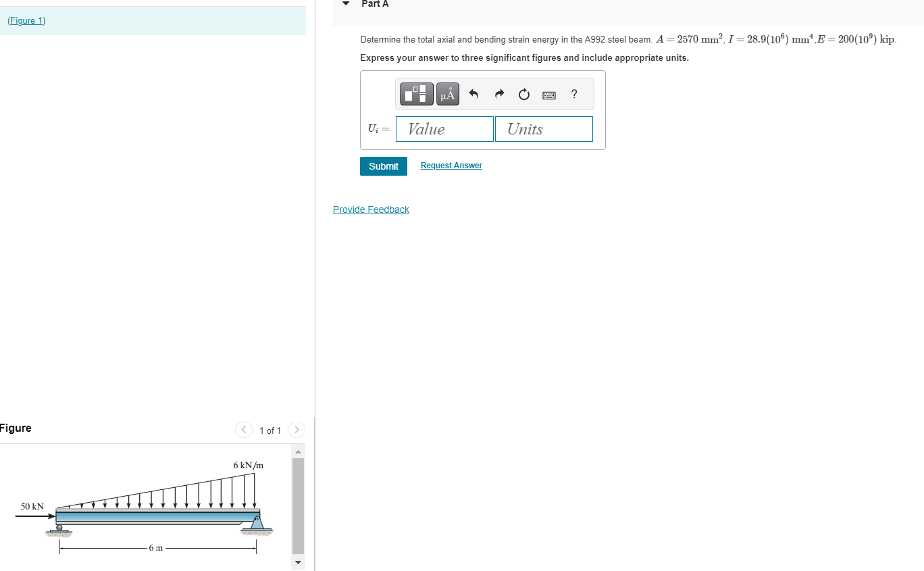The image size is (924, 571).
Task: Collapse the Part A section
Action: [x=345, y=3]
